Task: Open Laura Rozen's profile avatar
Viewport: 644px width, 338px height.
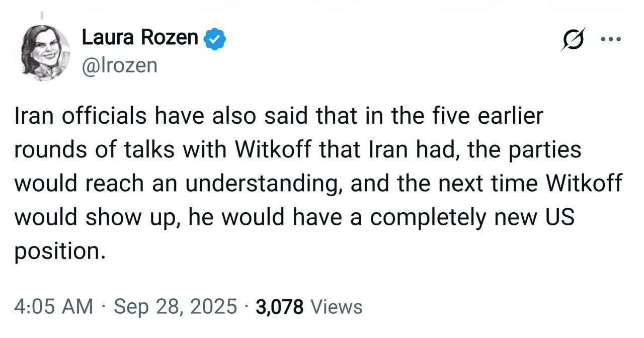Action: pos(45,52)
